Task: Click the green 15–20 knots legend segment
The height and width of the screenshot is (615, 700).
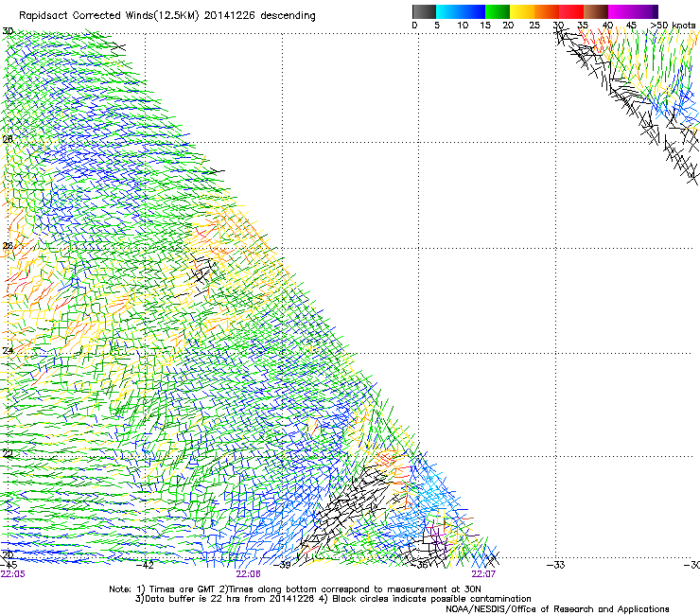Action: pyautogui.click(x=498, y=11)
